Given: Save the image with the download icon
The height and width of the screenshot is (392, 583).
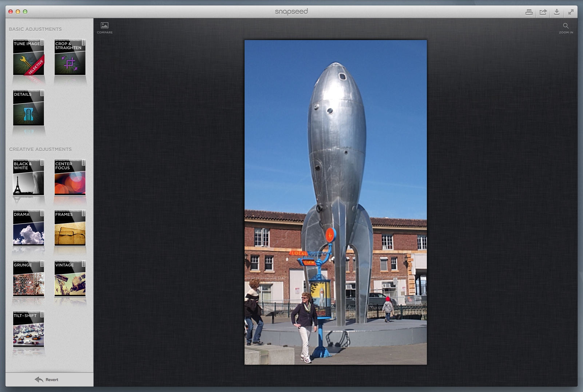Looking at the screenshot, I should tap(557, 12).
